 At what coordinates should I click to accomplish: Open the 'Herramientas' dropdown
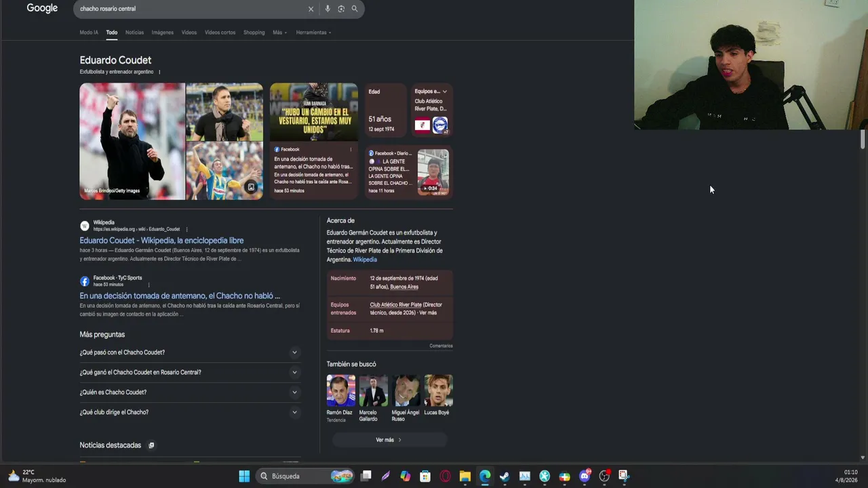point(313,33)
